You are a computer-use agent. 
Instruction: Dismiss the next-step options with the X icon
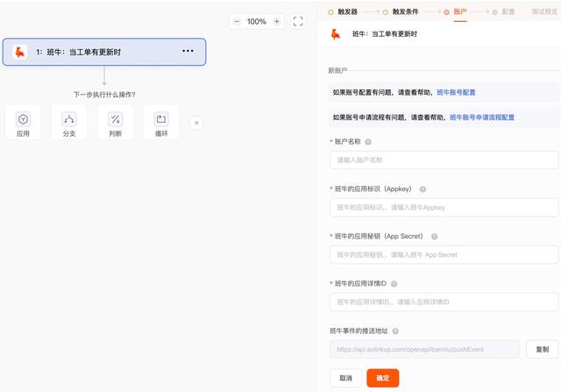pyautogui.click(x=196, y=123)
